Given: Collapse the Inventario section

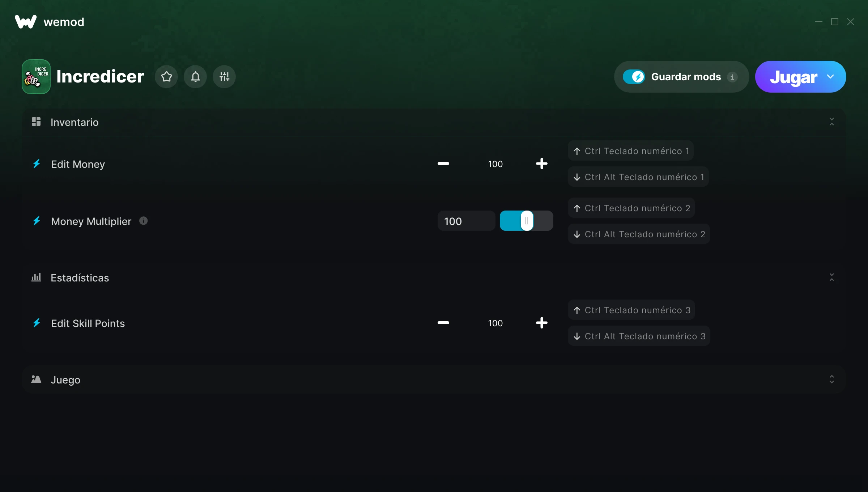Looking at the screenshot, I should coord(831,122).
